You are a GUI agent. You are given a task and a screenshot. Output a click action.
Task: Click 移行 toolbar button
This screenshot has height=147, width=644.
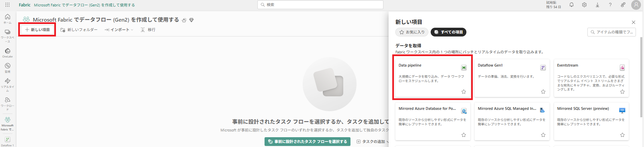click(148, 30)
